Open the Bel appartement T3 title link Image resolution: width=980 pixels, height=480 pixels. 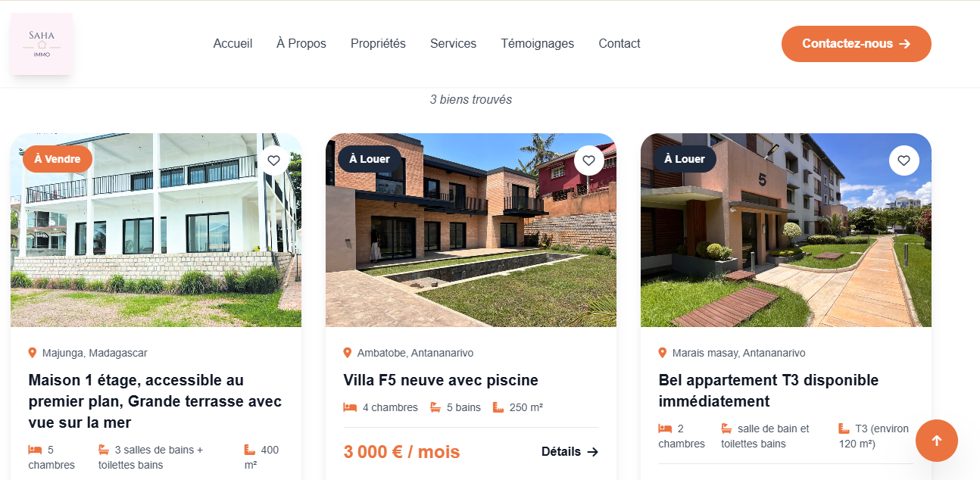pos(769,391)
